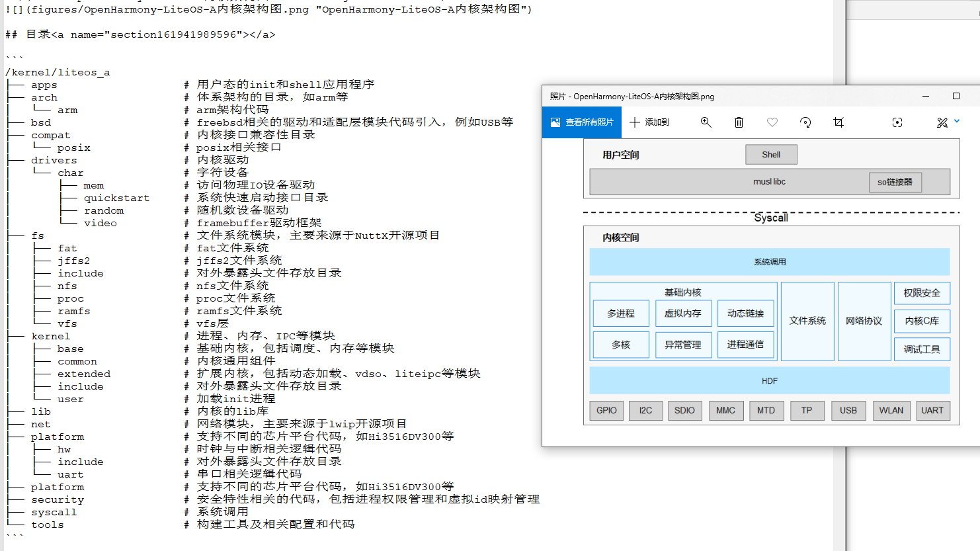Click the mem tree entry

click(x=94, y=186)
